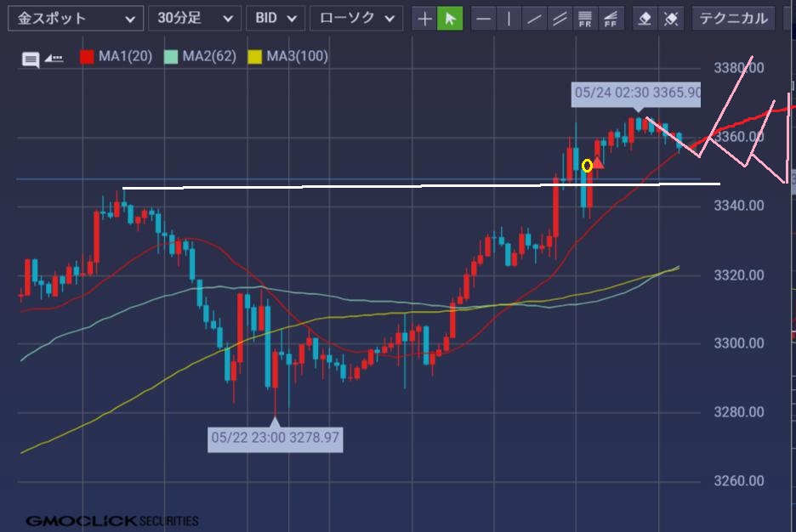Select the trend line drawing tool
Image resolution: width=796 pixels, height=532 pixels.
(534, 19)
